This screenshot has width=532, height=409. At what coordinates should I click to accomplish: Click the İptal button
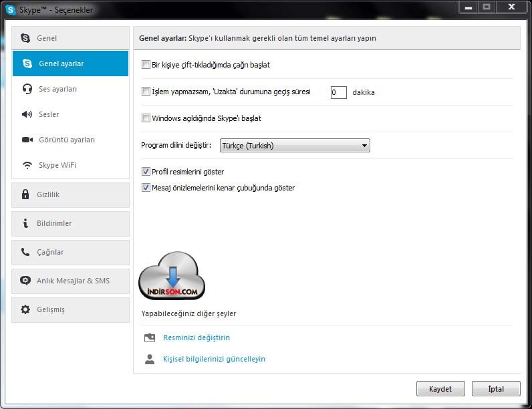click(x=496, y=389)
